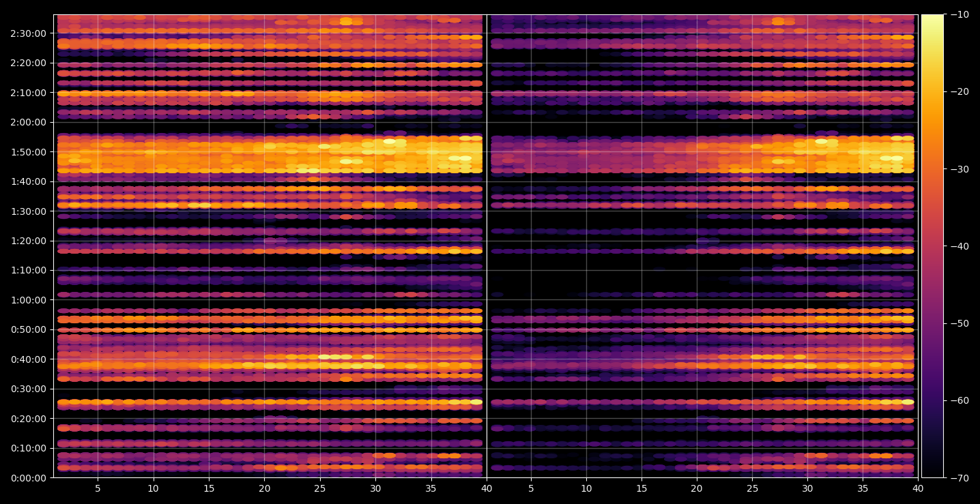Click the −50 colorbar tick label
Screen dimensions: 980x504
[x=959, y=323]
